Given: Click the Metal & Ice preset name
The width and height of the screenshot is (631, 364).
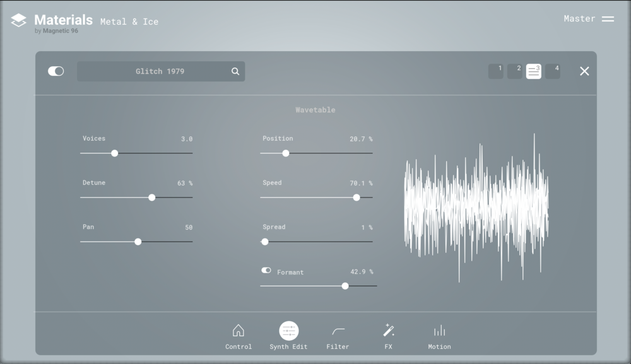Looking at the screenshot, I should [x=129, y=21].
